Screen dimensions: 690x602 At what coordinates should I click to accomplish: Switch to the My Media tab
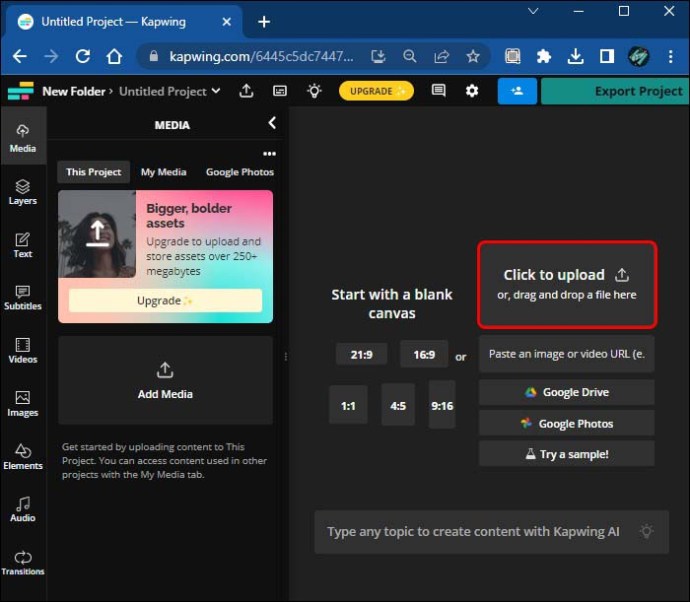[x=163, y=172]
